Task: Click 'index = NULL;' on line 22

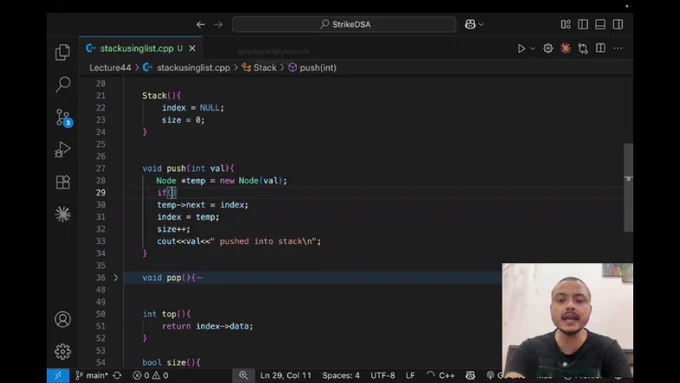Action: (193, 108)
